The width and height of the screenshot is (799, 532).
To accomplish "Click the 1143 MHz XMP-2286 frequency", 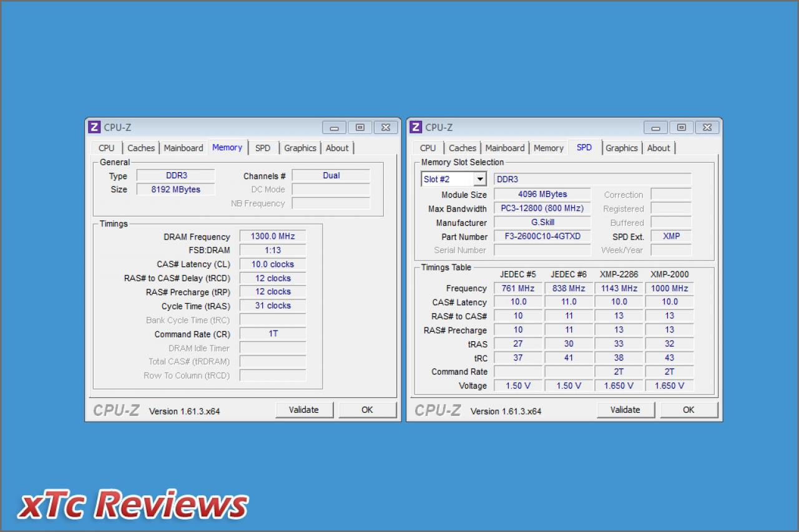I will pyautogui.click(x=619, y=288).
